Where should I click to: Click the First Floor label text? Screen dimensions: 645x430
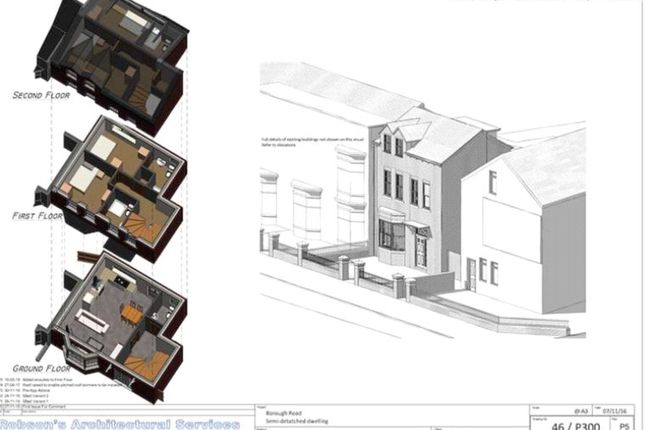click(37, 216)
